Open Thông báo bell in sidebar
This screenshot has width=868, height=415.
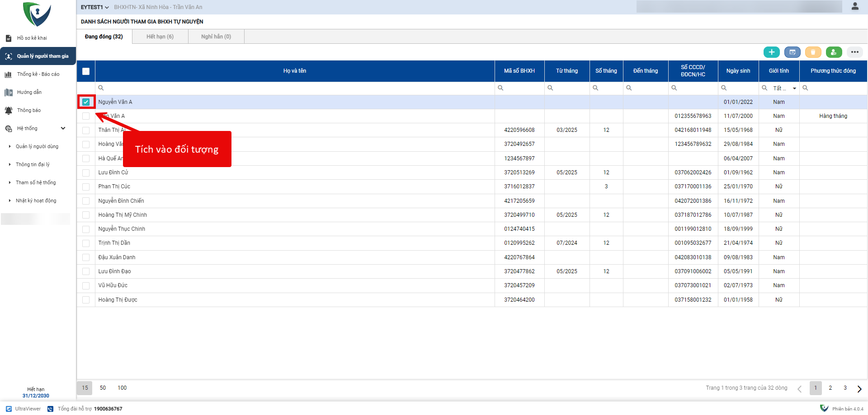[x=29, y=110]
